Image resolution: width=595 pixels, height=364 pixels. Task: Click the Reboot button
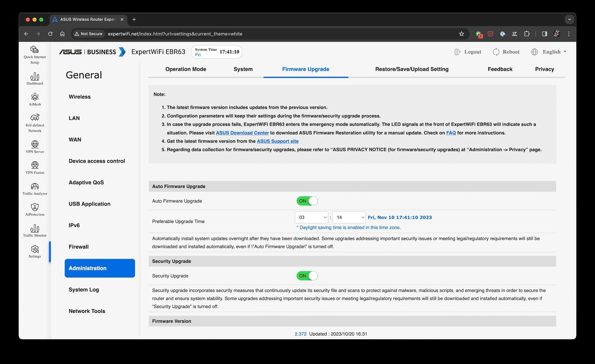[506, 52]
